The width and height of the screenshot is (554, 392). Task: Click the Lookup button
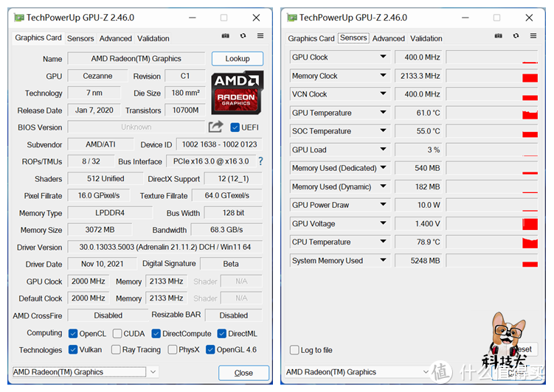tap(238, 58)
